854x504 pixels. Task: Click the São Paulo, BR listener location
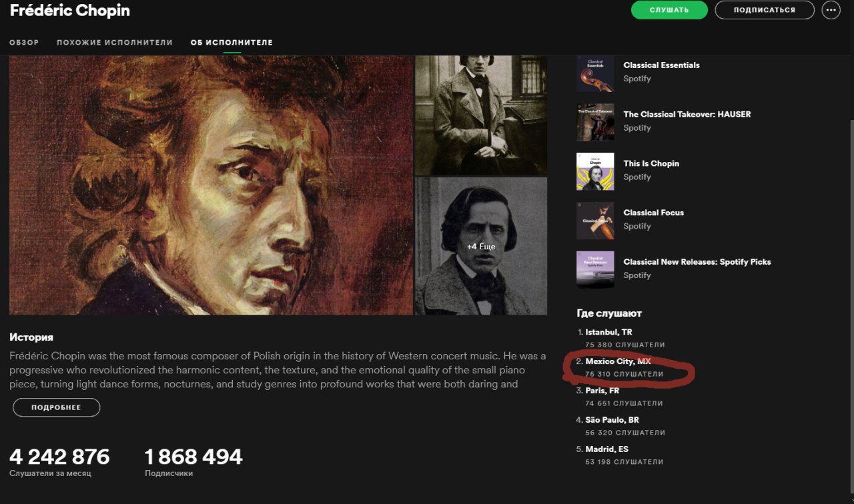(x=612, y=420)
